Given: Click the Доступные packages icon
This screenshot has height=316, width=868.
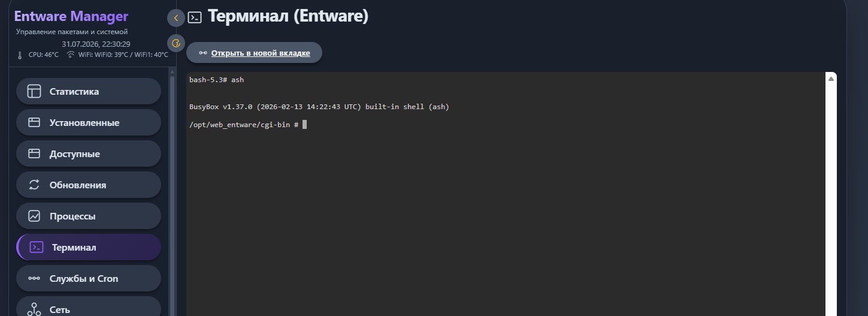Looking at the screenshot, I should 34,154.
